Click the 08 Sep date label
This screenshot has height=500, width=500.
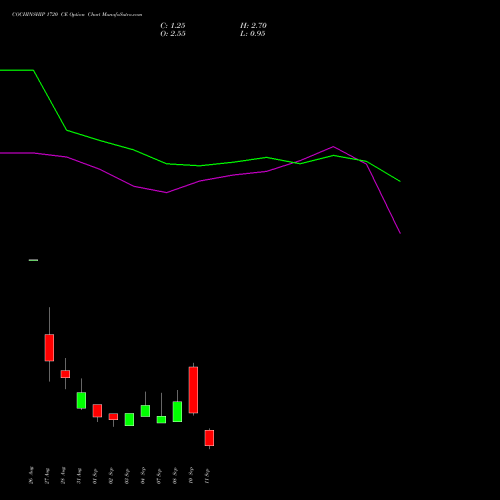point(175,476)
